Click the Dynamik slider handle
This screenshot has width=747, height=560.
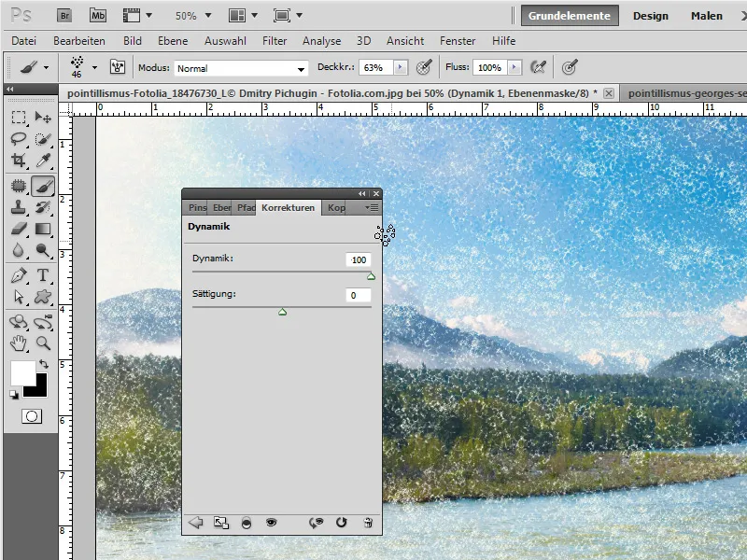click(371, 276)
